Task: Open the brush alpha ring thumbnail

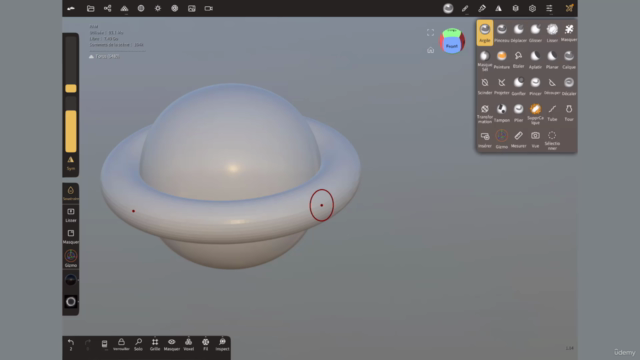Action: tap(71, 302)
